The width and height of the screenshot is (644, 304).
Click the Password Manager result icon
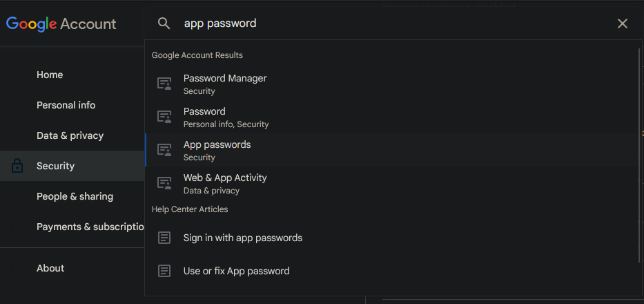164,84
